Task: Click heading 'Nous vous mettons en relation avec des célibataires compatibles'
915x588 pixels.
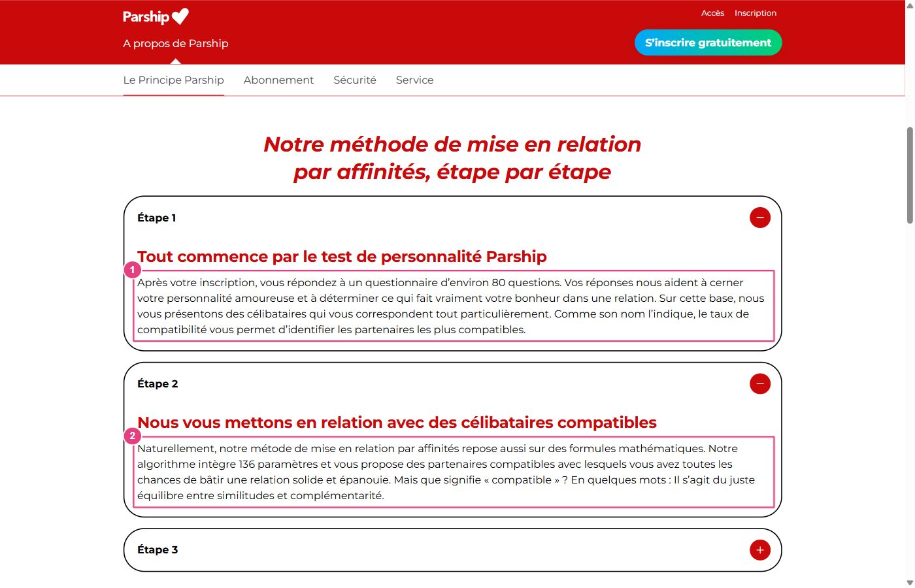Action: (397, 423)
